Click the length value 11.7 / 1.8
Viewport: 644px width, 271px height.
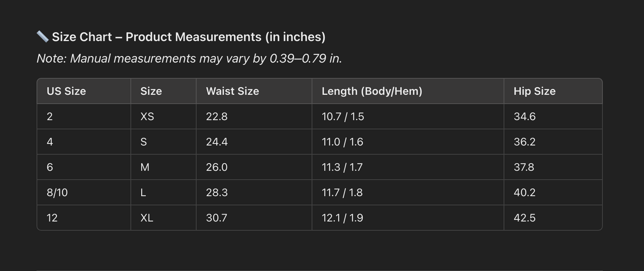[342, 193]
